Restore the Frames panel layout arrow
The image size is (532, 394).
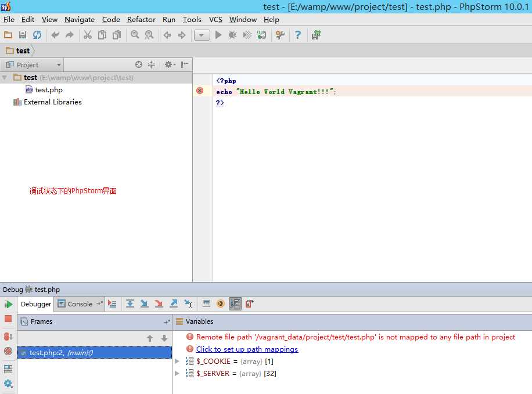coord(167,321)
